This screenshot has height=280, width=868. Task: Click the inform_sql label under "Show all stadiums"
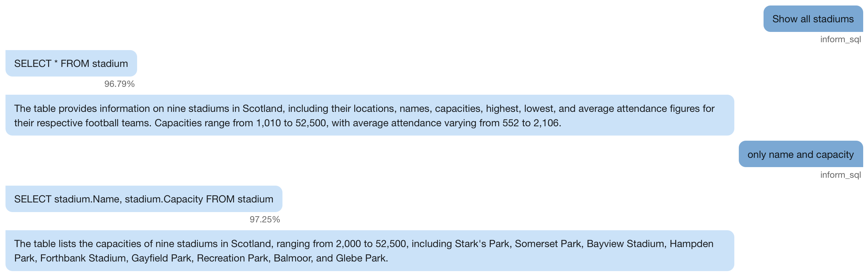click(x=841, y=39)
